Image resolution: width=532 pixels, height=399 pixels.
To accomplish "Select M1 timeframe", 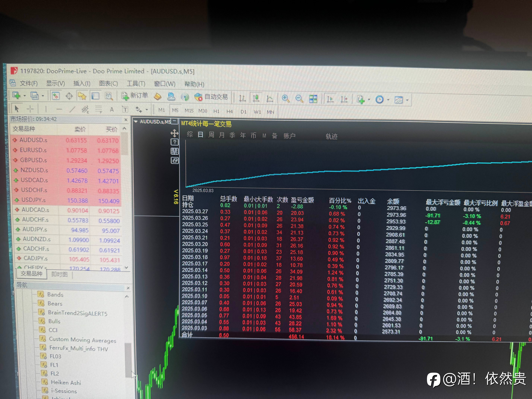I will pyautogui.click(x=162, y=110).
